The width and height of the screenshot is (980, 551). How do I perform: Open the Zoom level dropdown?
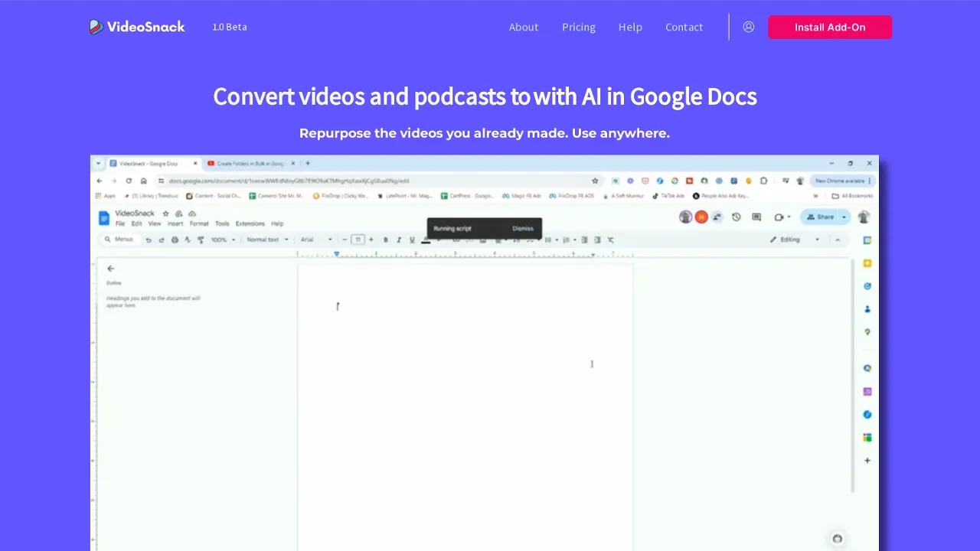(x=221, y=240)
